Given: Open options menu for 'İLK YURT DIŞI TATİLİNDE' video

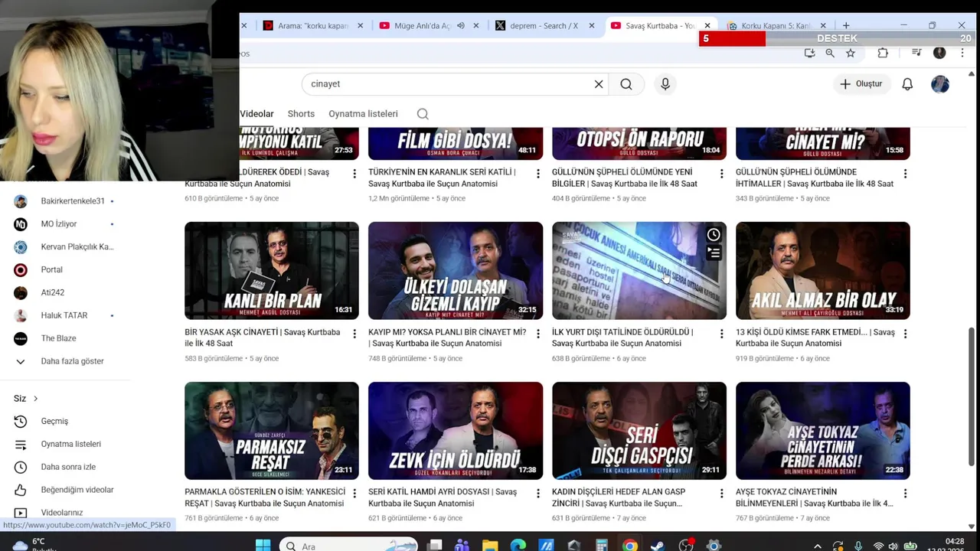Looking at the screenshot, I should [721, 334].
